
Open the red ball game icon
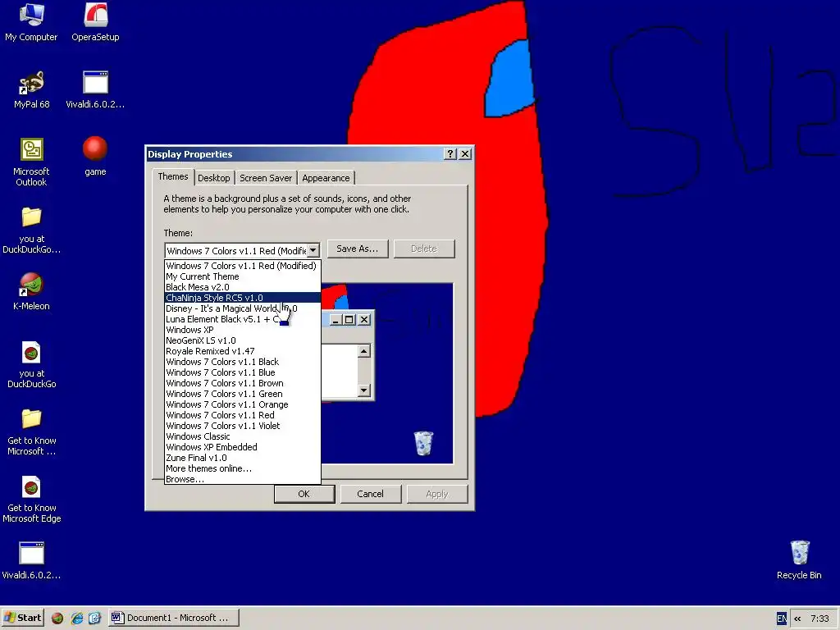click(95, 157)
